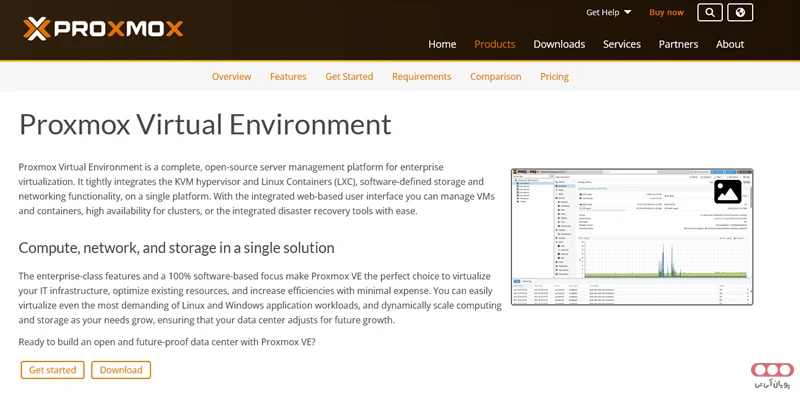Switch to the Features sub-navigation tab
Image resolution: width=800 pixels, height=393 pixels.
(288, 77)
